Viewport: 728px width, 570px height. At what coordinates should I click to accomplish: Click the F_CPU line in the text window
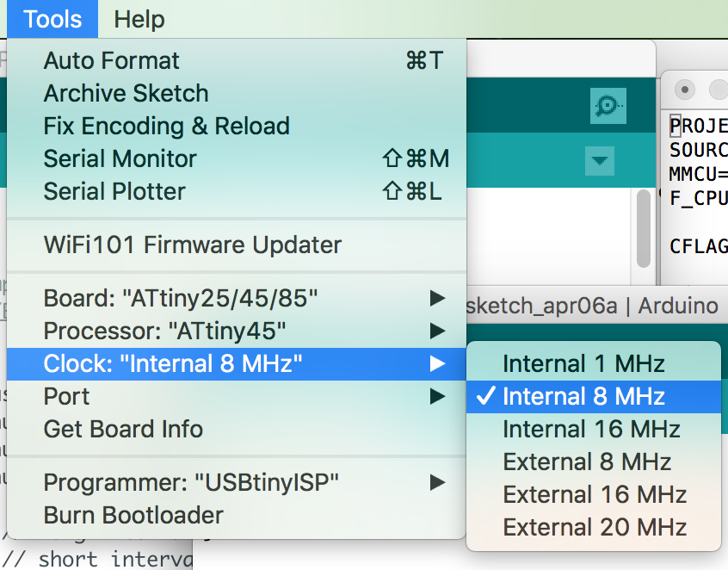(698, 198)
